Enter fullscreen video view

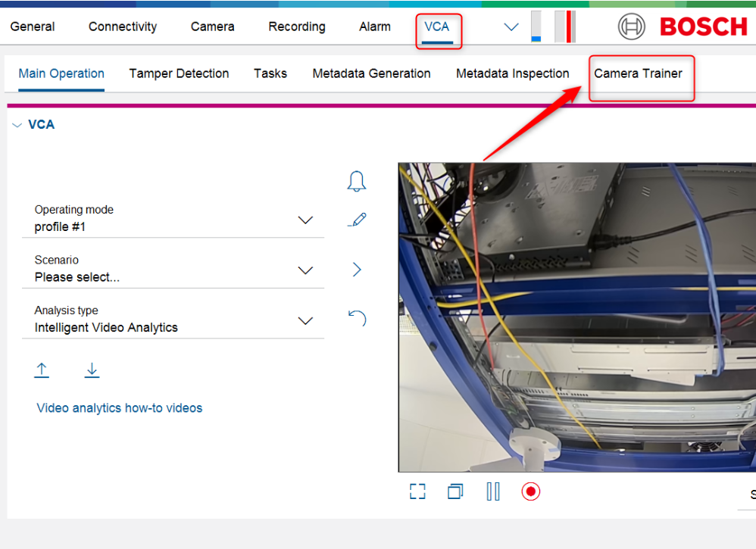417,491
